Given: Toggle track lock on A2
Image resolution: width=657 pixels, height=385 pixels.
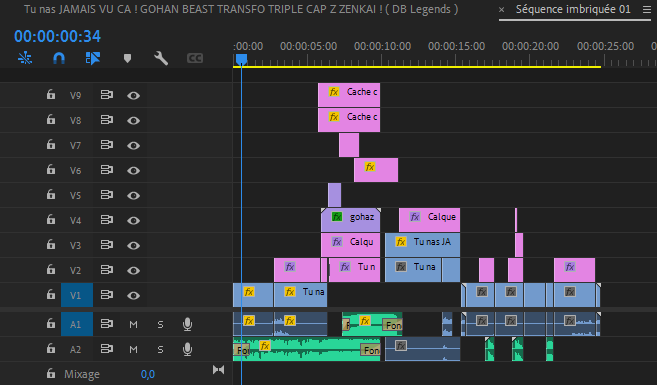Looking at the screenshot, I should (x=51, y=349).
